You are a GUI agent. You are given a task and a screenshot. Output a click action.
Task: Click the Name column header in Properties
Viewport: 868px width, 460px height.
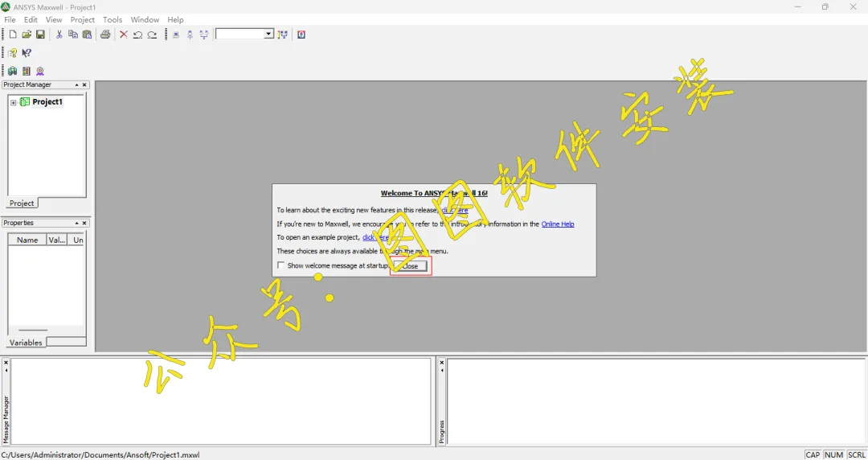tap(27, 240)
